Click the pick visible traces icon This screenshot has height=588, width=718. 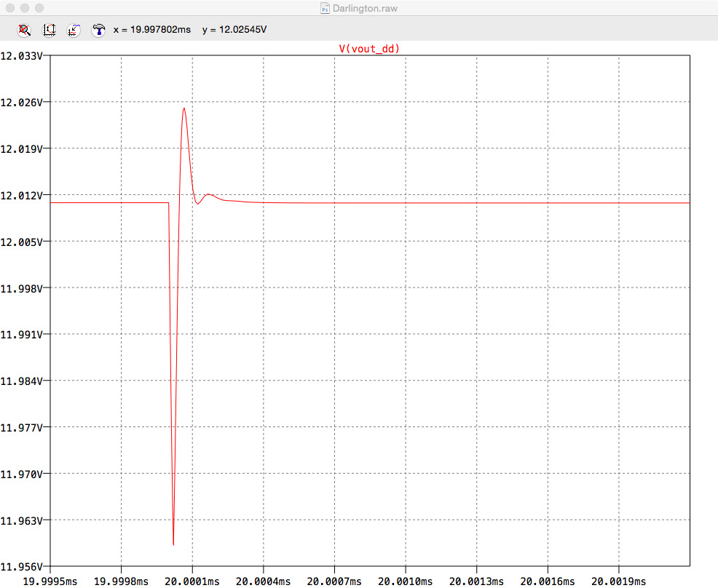click(74, 31)
